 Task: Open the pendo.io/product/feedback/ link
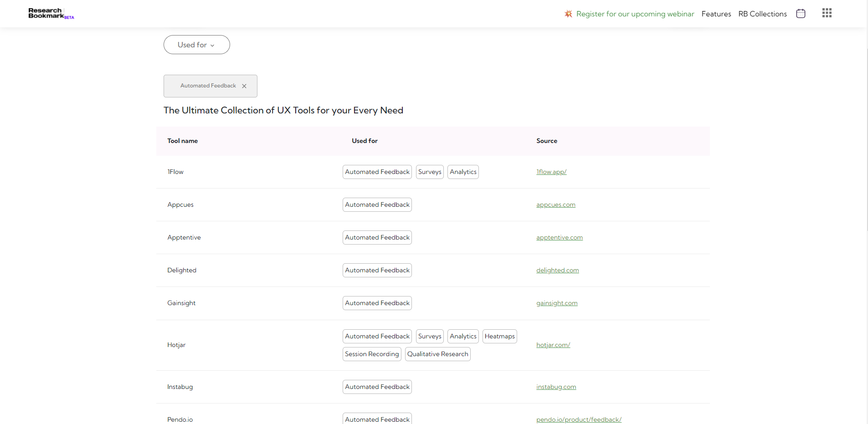click(579, 419)
